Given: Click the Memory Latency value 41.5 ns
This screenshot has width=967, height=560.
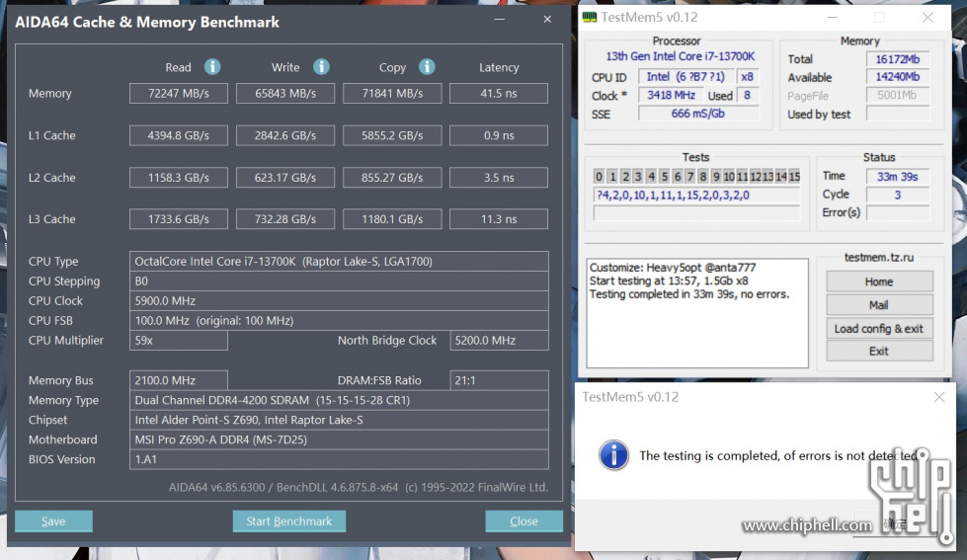Looking at the screenshot, I should point(498,93).
